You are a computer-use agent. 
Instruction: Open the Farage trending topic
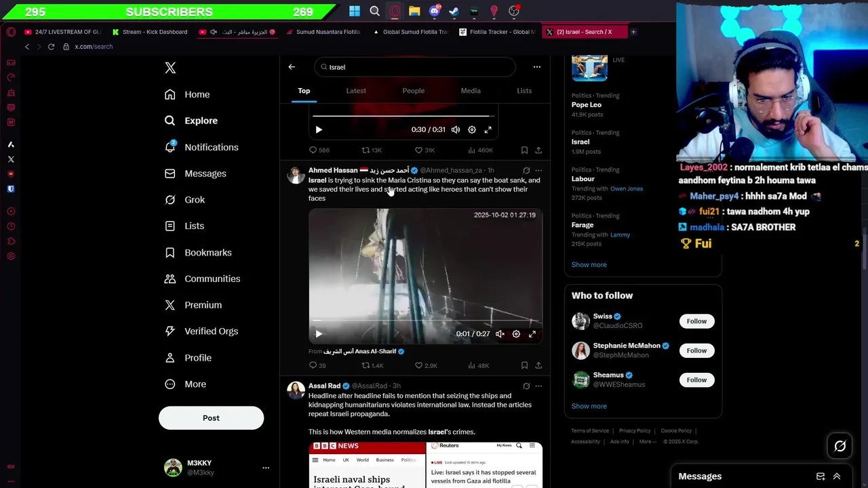click(583, 225)
